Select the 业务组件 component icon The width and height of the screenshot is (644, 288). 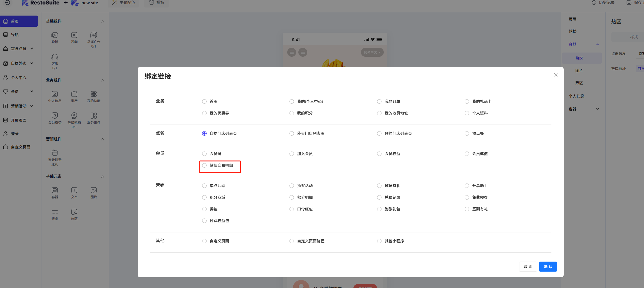pyautogui.click(x=94, y=115)
